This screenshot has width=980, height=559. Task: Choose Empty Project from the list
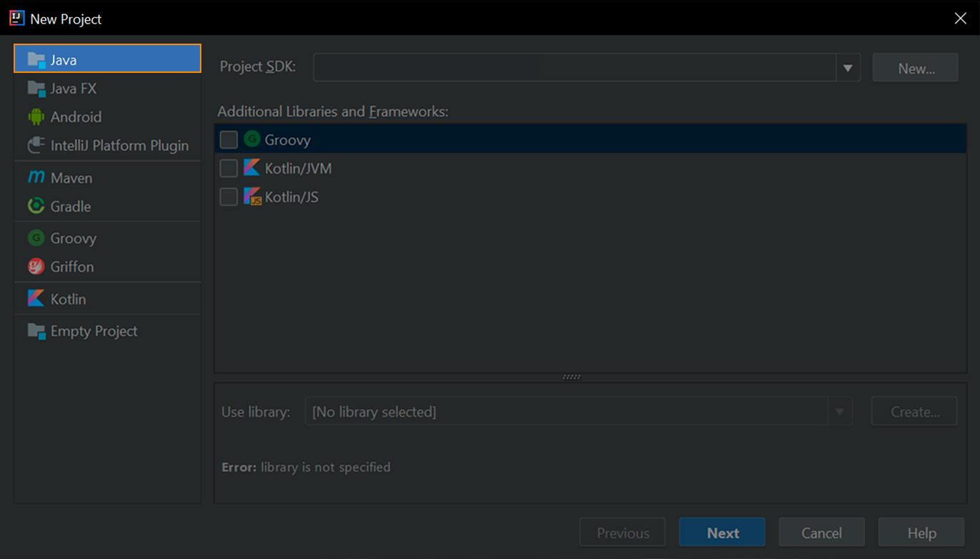[x=94, y=331]
